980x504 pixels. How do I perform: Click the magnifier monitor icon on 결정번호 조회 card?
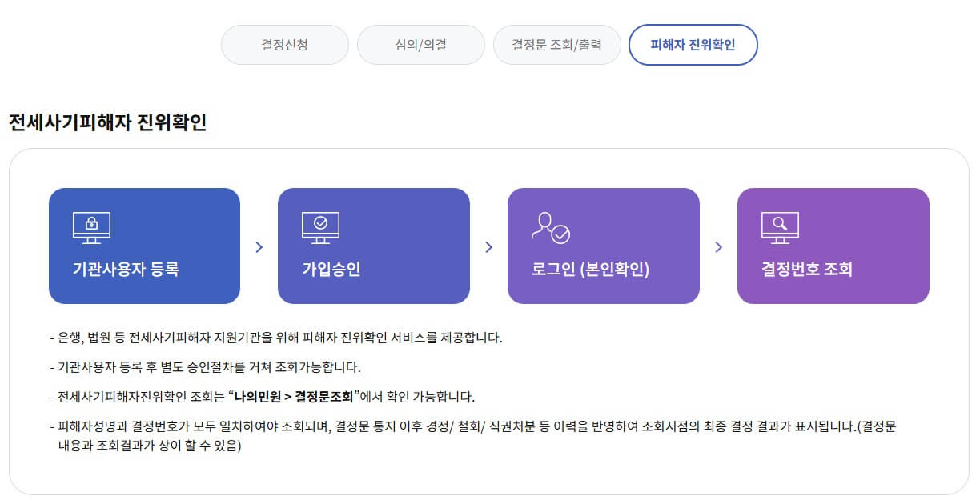781,226
